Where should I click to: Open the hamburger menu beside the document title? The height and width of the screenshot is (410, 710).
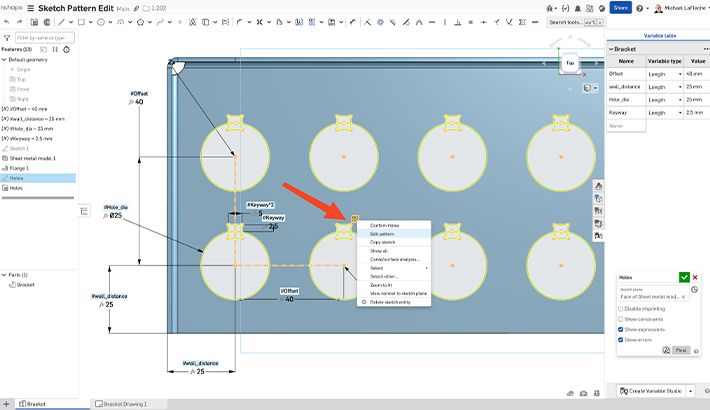[31, 8]
